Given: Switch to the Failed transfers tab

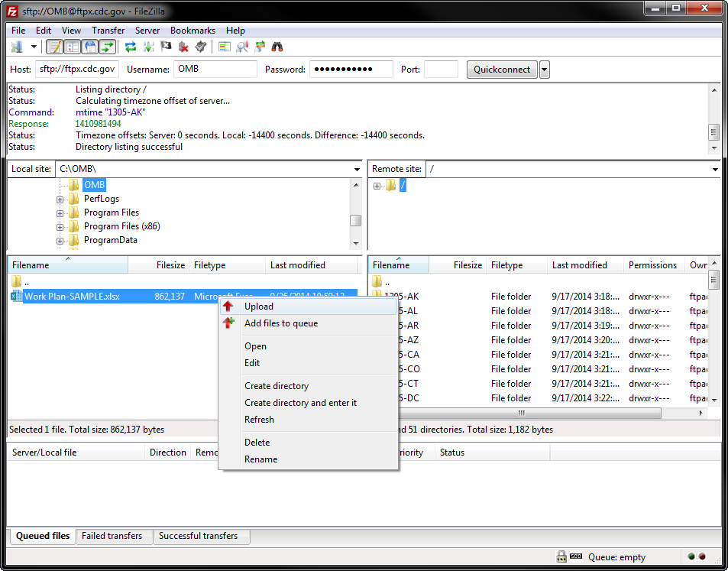Looking at the screenshot, I should (x=112, y=536).
